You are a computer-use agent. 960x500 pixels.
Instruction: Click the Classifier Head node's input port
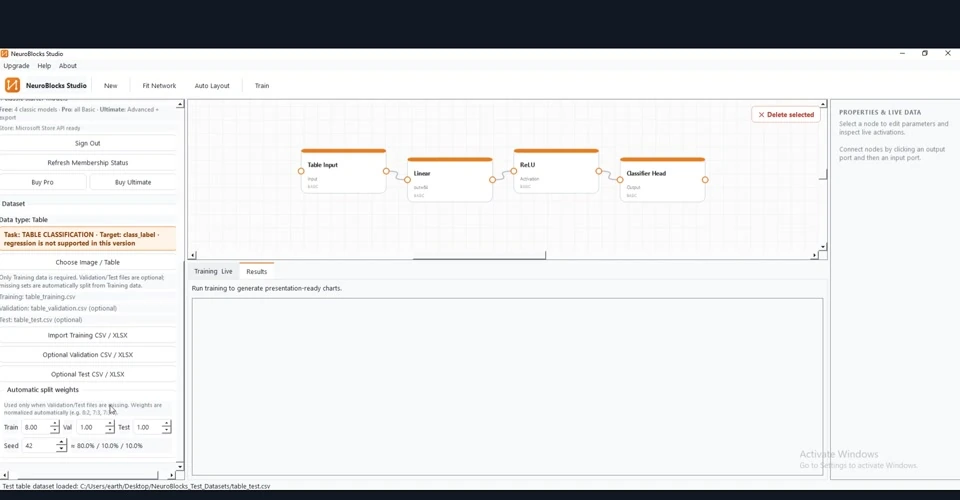pyautogui.click(x=620, y=180)
